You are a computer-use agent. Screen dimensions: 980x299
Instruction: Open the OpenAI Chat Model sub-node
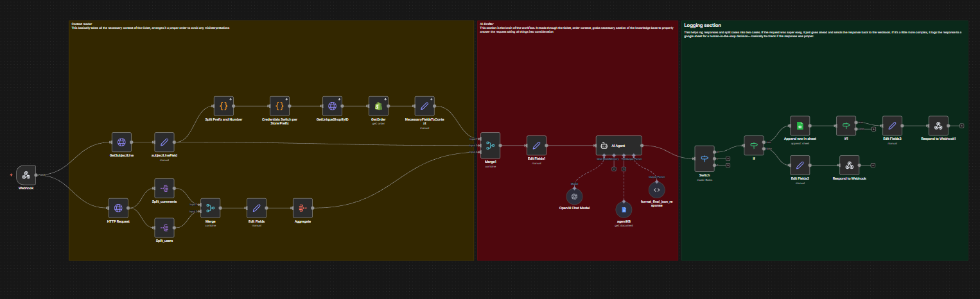575,196
